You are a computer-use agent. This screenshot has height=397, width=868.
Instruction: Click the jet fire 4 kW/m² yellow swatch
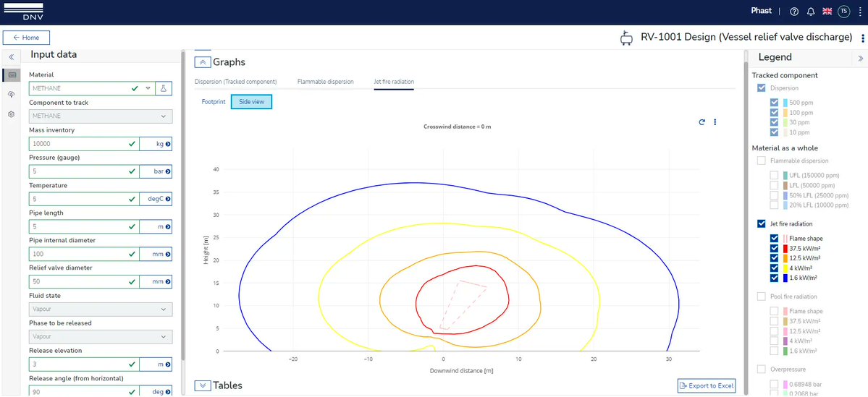tap(784, 268)
